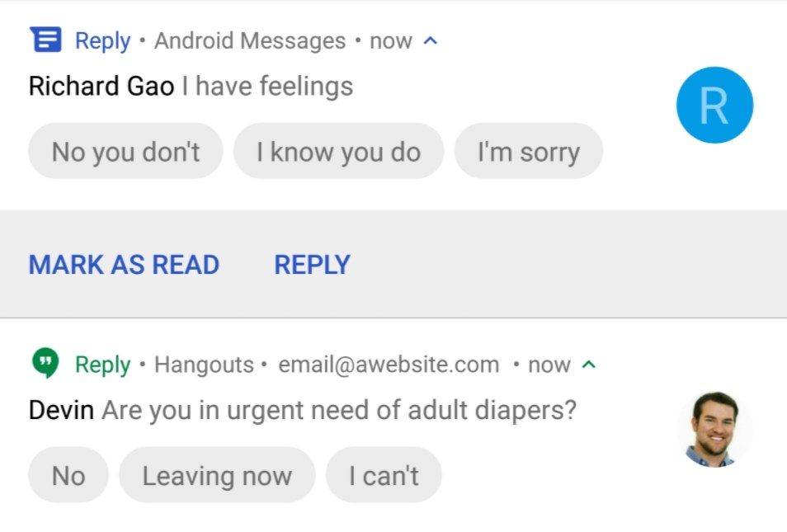Image resolution: width=787 pixels, height=532 pixels.
Task: Tap the email@awebsite.com account label
Action: 389,365
